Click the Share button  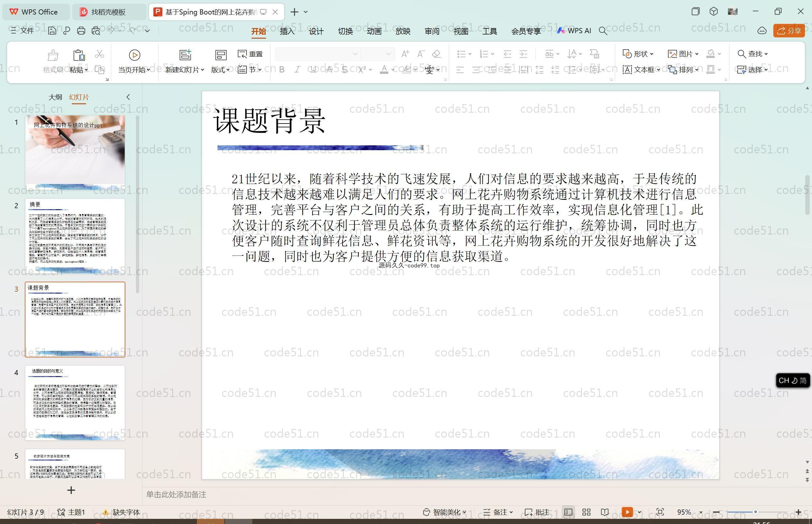coord(789,31)
